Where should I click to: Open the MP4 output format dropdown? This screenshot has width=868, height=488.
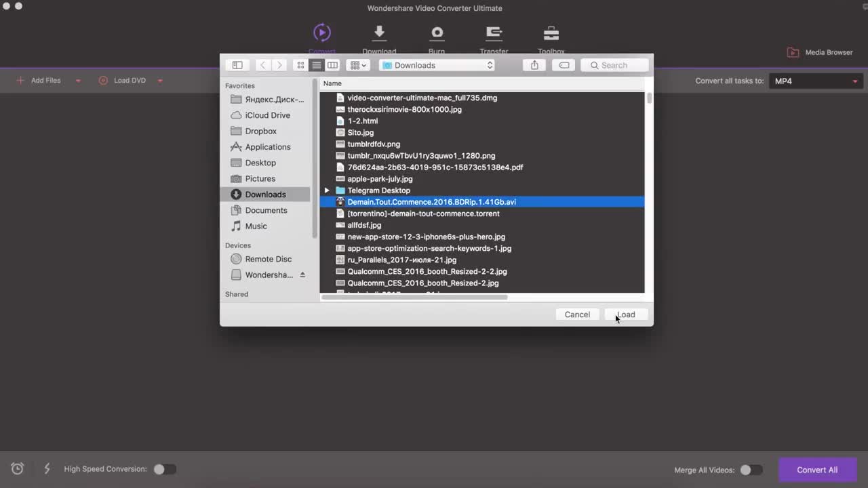[x=816, y=81]
